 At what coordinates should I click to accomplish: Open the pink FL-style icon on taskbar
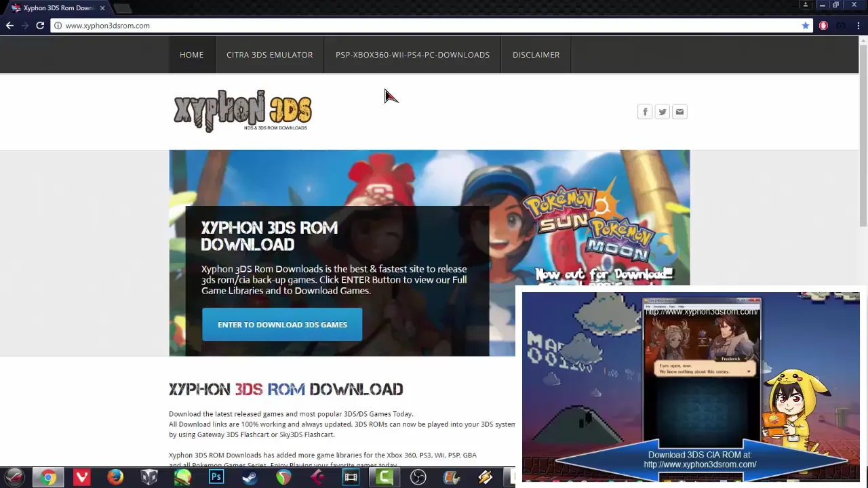pyautogui.click(x=317, y=477)
